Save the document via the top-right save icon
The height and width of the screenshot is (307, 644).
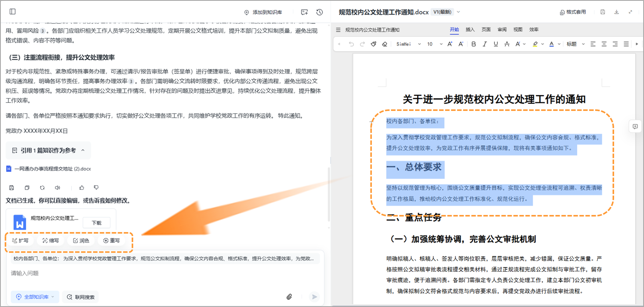(603, 12)
